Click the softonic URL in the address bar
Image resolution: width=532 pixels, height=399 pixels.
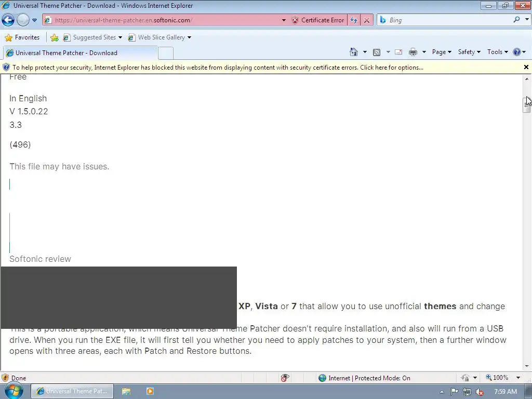(x=124, y=20)
